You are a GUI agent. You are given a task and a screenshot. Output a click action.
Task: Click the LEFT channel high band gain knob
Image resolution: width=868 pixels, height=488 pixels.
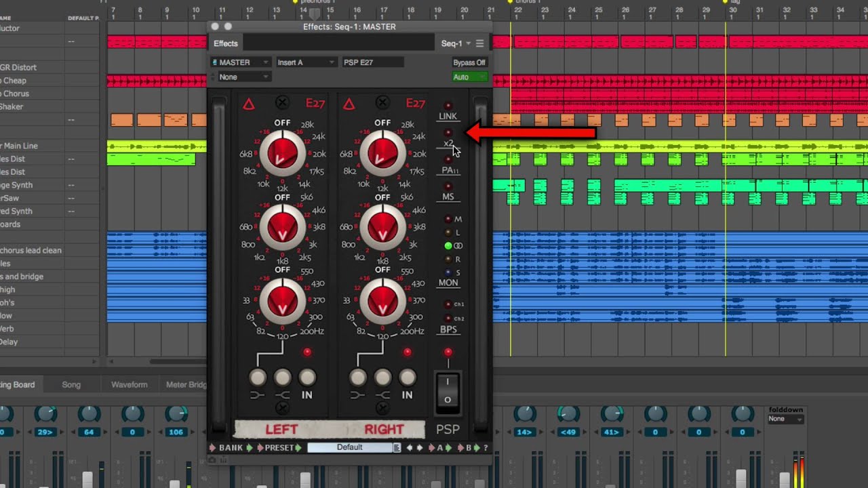(282, 153)
